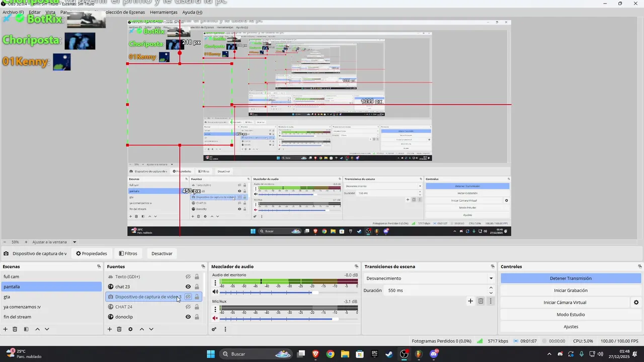Zoom out the preview with minus icon

[x=5, y=242]
